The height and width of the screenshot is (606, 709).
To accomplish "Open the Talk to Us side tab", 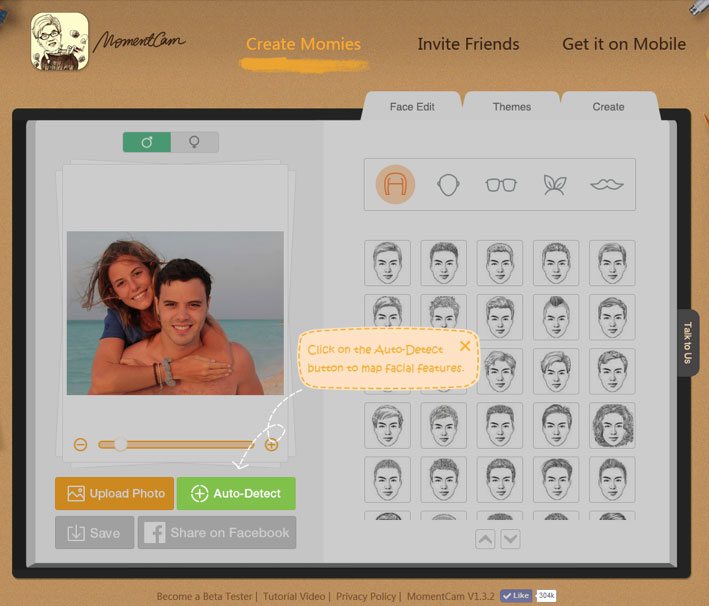I will click(x=687, y=343).
